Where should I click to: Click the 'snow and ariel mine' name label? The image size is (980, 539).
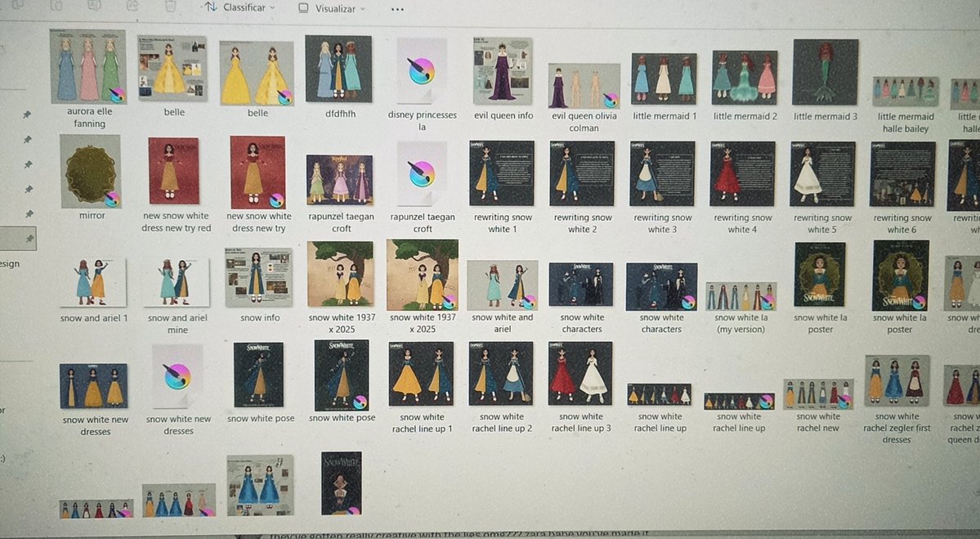tap(177, 323)
